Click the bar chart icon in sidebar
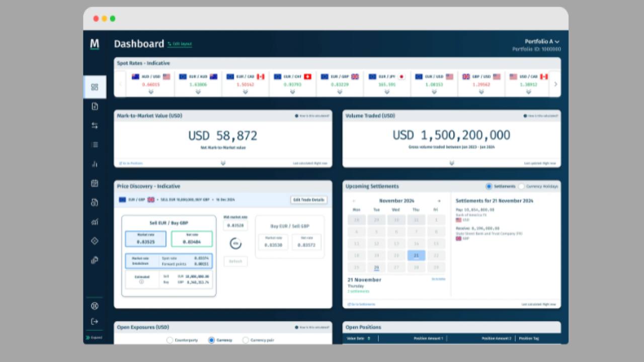 95,164
